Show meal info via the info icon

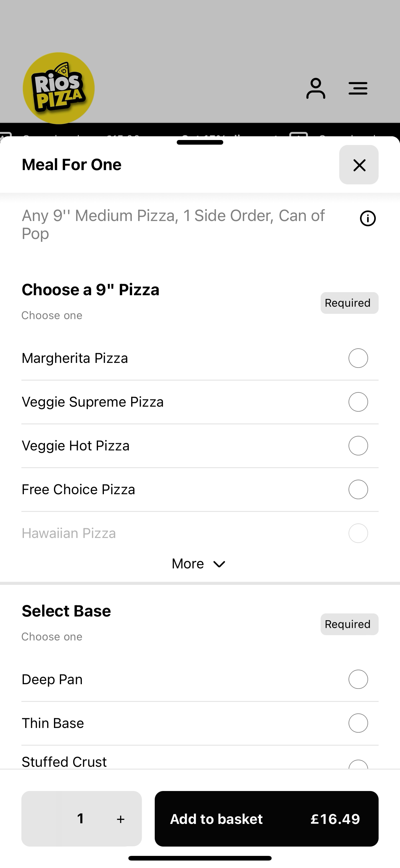pos(368,218)
